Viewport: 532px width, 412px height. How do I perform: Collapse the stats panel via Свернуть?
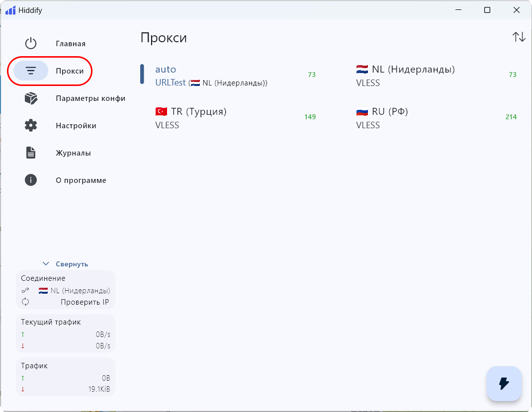coord(72,264)
